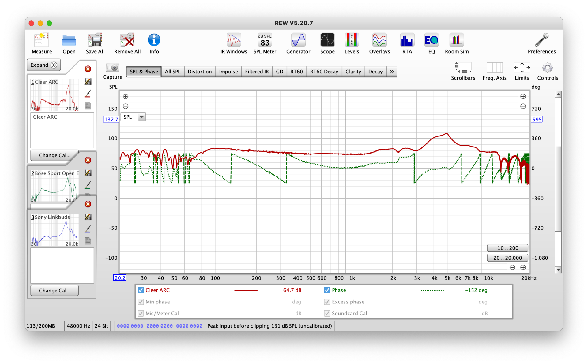Switch to the Distortion tab
Viewport: 588px width, 364px height.
coord(200,72)
